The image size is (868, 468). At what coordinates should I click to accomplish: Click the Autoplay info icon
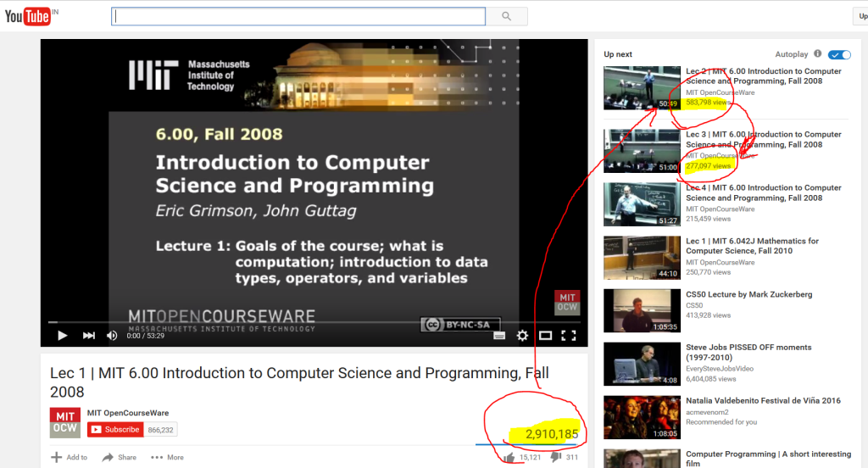click(818, 53)
